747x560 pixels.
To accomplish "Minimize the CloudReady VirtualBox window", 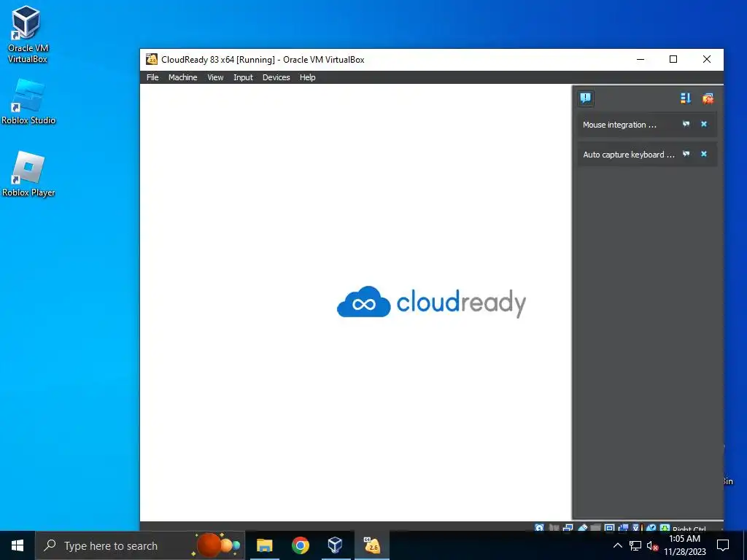I will pos(640,60).
